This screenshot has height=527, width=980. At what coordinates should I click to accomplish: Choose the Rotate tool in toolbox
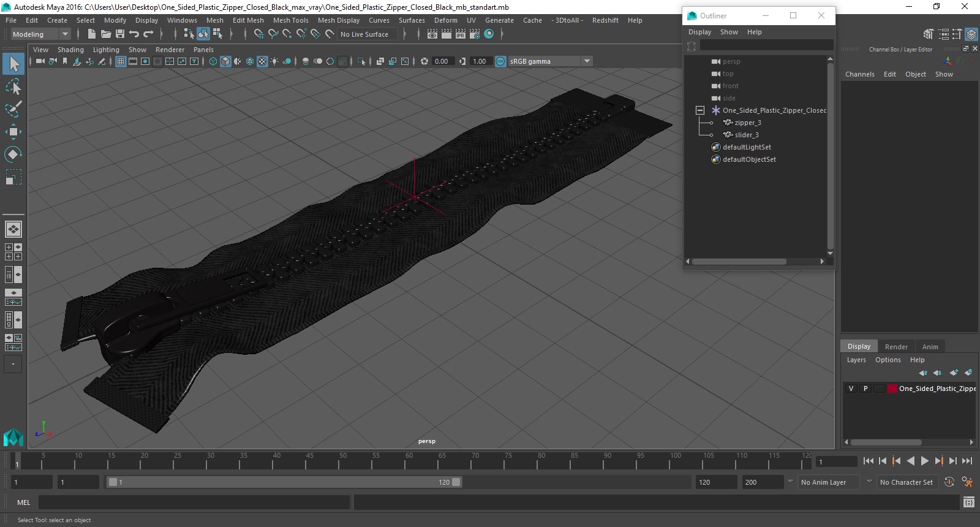pos(13,154)
